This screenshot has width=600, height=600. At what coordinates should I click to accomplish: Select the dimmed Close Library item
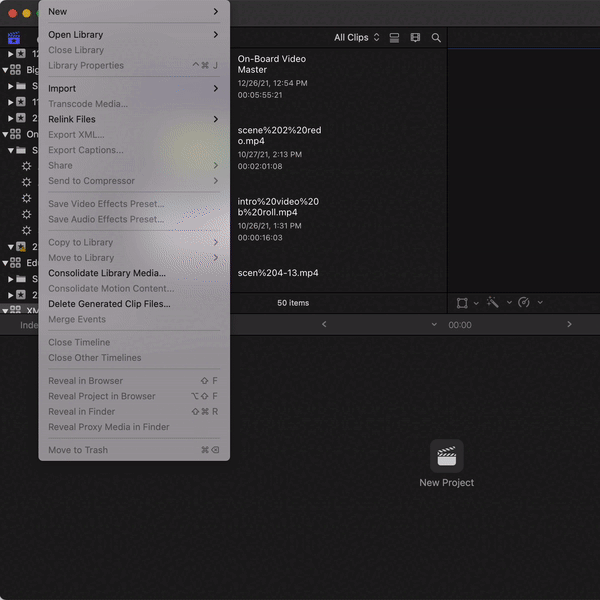coord(134,50)
